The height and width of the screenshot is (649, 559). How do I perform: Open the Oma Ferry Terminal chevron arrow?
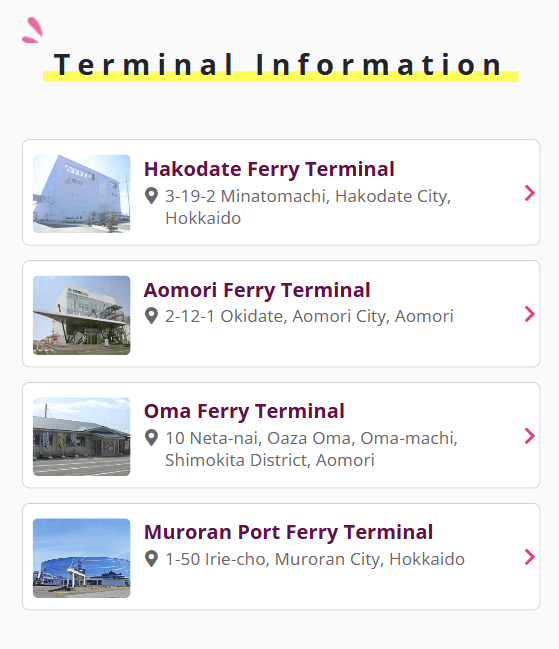529,436
